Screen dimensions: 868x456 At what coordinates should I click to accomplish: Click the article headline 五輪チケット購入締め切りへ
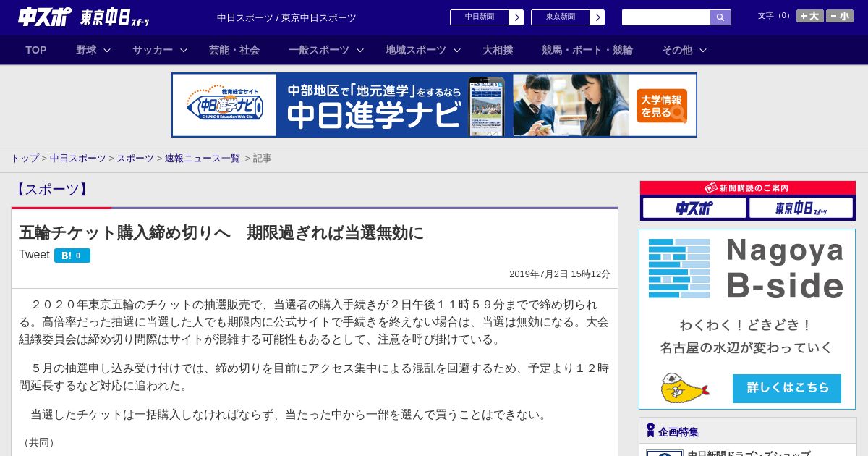(221, 233)
